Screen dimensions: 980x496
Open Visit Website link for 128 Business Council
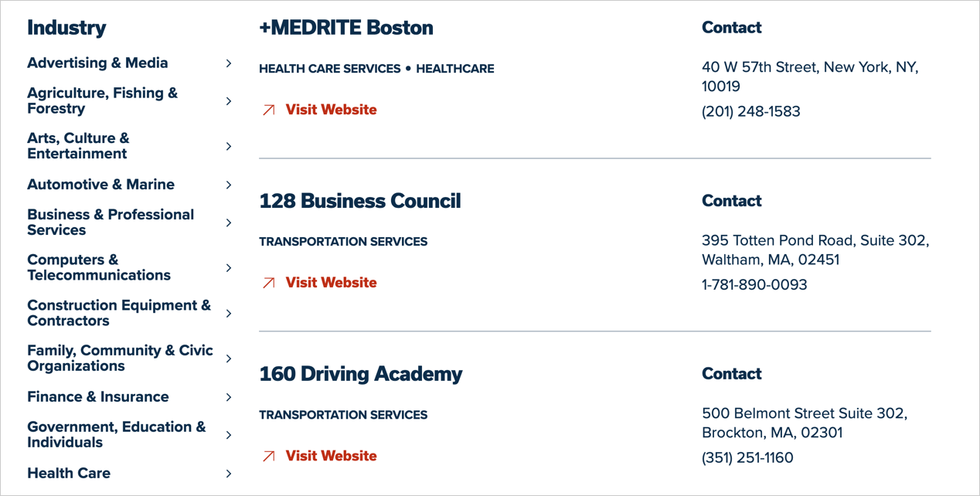(332, 283)
